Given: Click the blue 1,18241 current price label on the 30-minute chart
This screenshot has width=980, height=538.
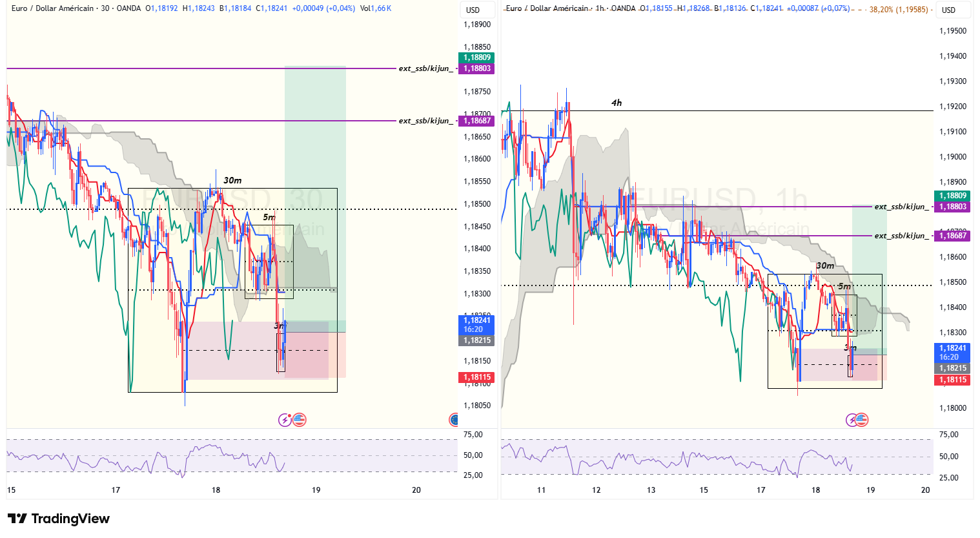Looking at the screenshot, I should [477, 324].
